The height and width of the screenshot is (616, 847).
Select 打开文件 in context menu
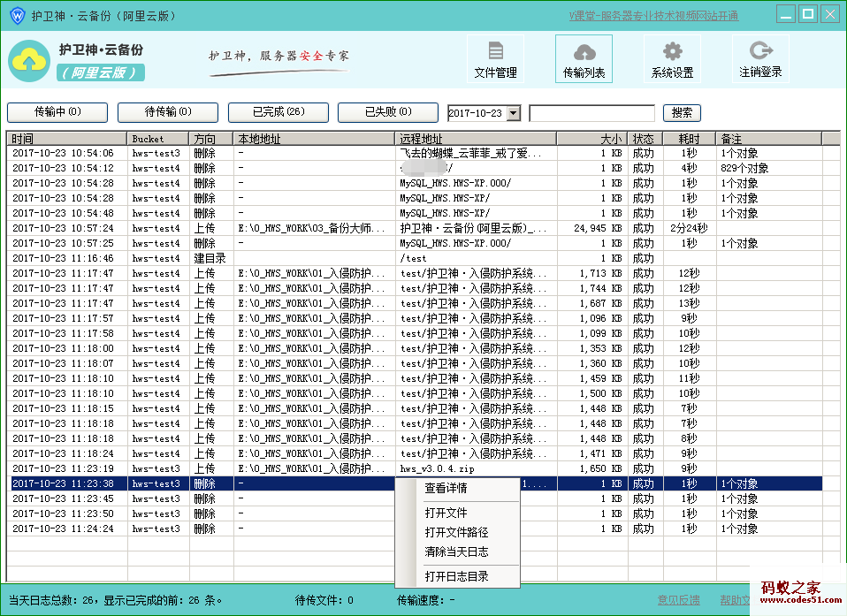click(446, 513)
